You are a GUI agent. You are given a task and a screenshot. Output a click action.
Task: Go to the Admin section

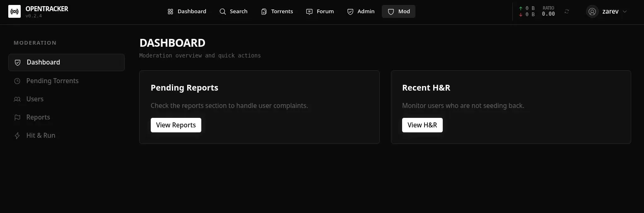361,12
